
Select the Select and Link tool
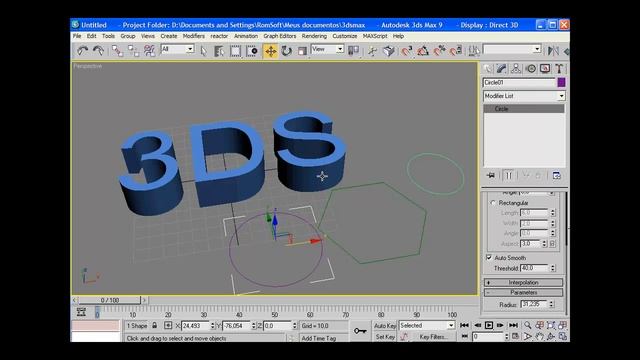coord(117,51)
